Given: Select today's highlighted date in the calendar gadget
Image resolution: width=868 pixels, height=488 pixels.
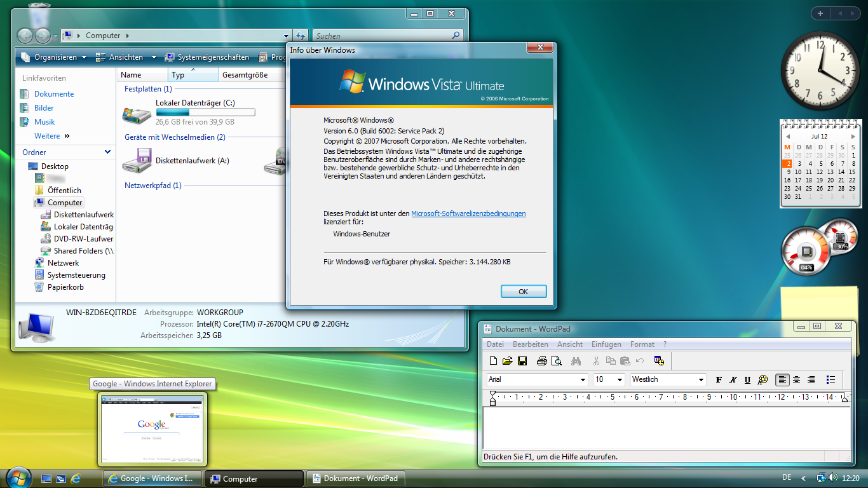Looking at the screenshot, I should tap(785, 163).
